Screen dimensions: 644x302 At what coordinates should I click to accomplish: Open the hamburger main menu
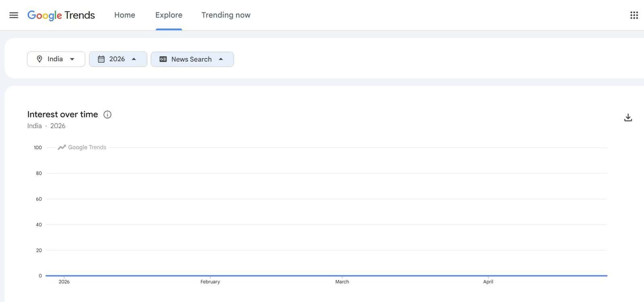tap(14, 15)
